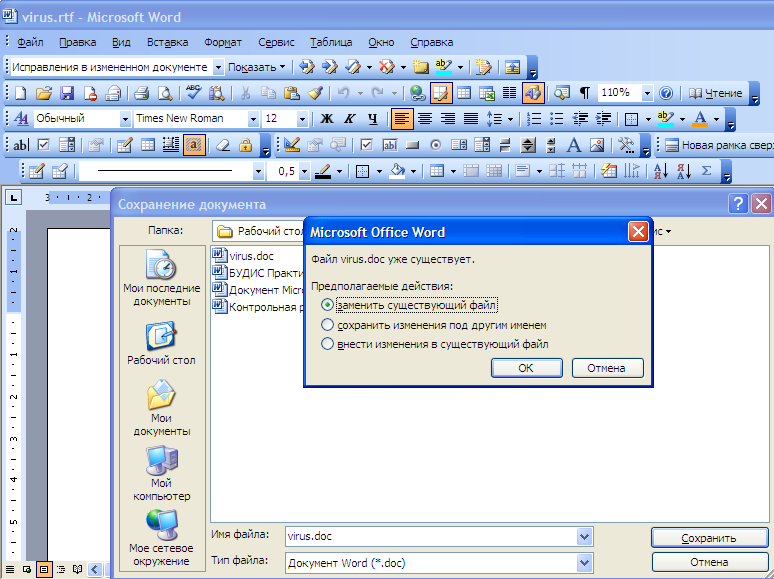The height and width of the screenshot is (579, 774).
Task: Open the Обычный style dropdown
Action: click(125, 118)
